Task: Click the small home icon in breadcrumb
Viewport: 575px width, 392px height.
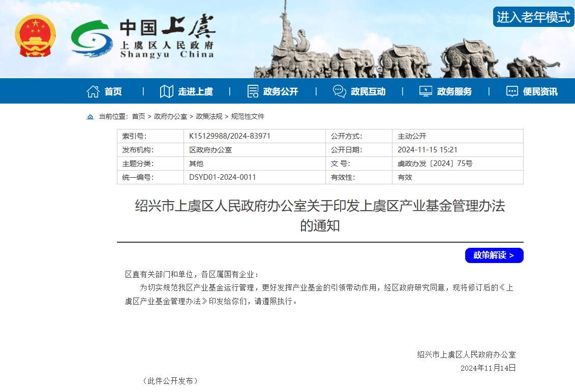Action: 90,117
